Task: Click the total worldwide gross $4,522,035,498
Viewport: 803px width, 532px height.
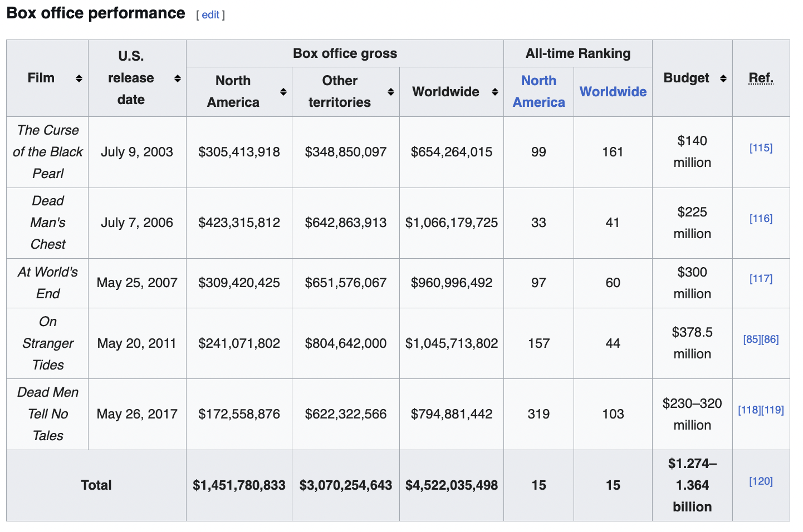Action: click(451, 485)
